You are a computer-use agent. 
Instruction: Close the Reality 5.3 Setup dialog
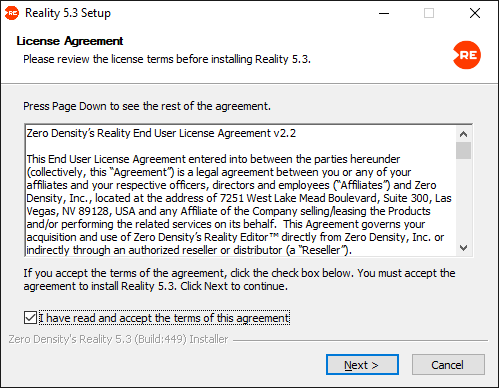475,13
